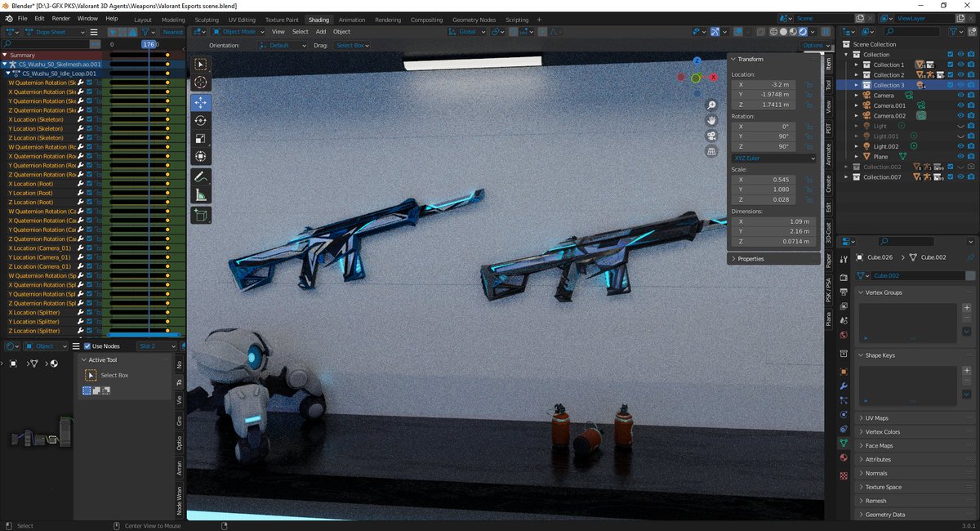This screenshot has width=980, height=531.
Task: Hide the Plane object in viewport
Action: coord(961,156)
